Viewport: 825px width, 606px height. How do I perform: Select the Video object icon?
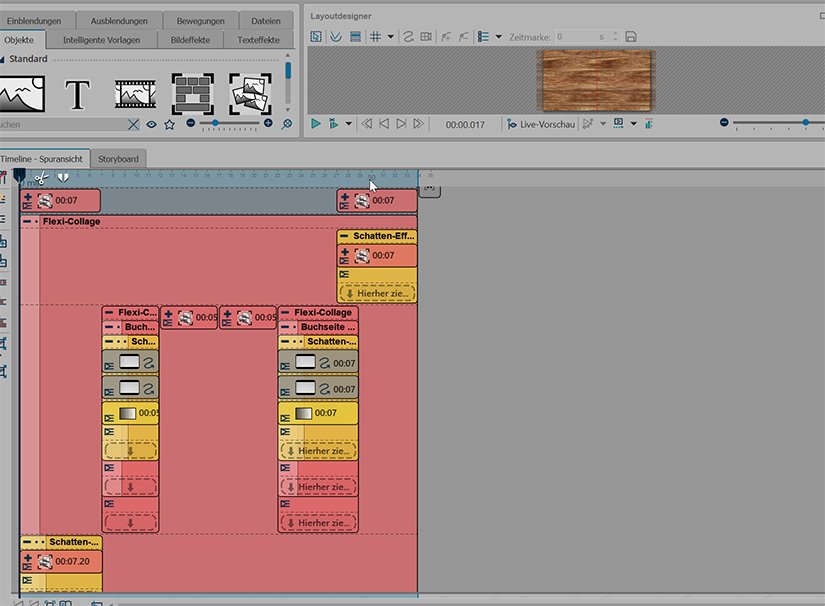coord(133,94)
